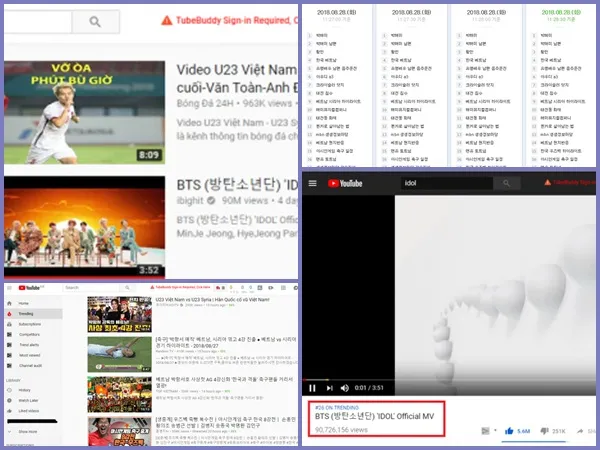The width and height of the screenshot is (600, 450).
Task: Click the '90,726,156 views' text
Action: tap(341, 430)
